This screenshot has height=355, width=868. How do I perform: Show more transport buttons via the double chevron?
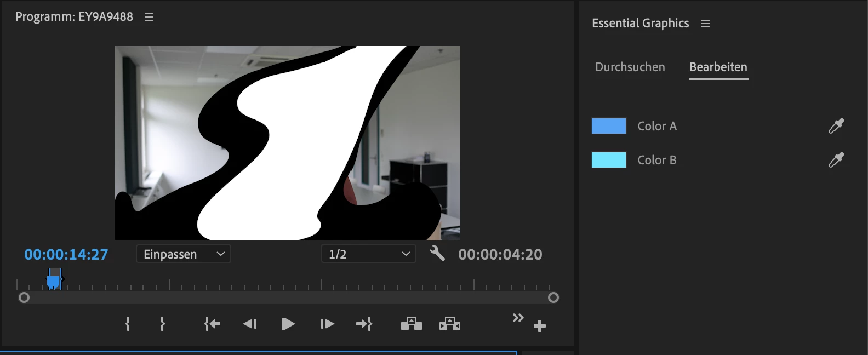tap(518, 318)
